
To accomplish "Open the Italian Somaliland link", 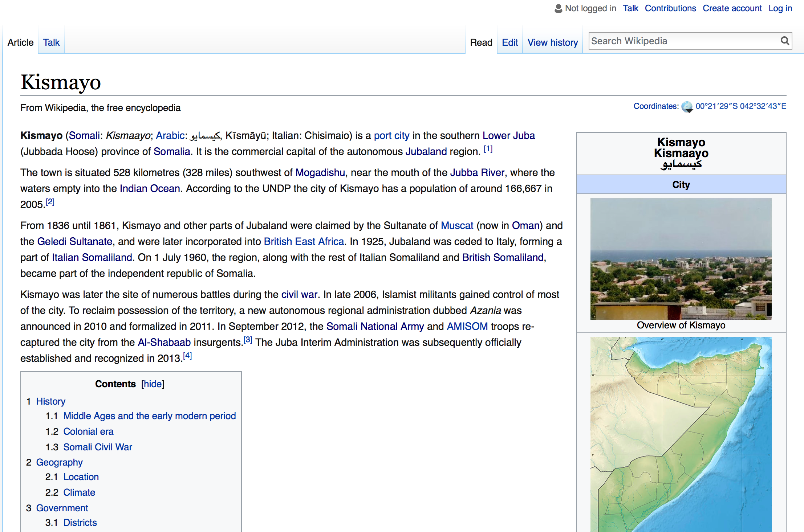I will [x=92, y=257].
